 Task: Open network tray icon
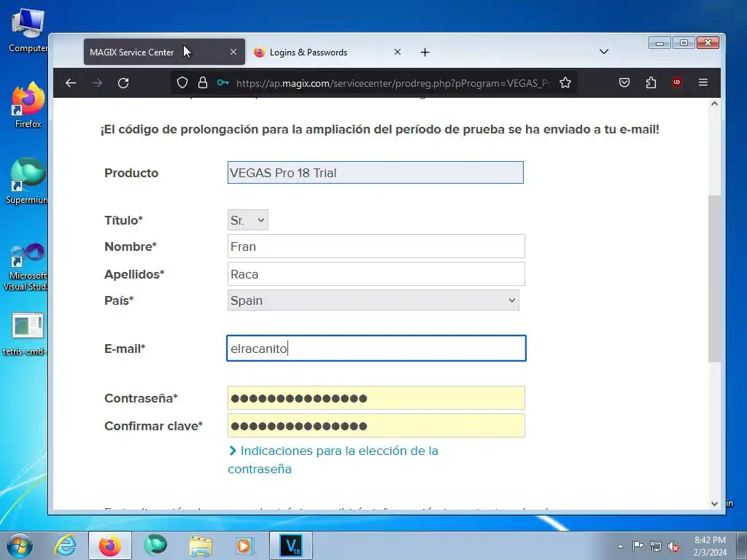coord(656,547)
